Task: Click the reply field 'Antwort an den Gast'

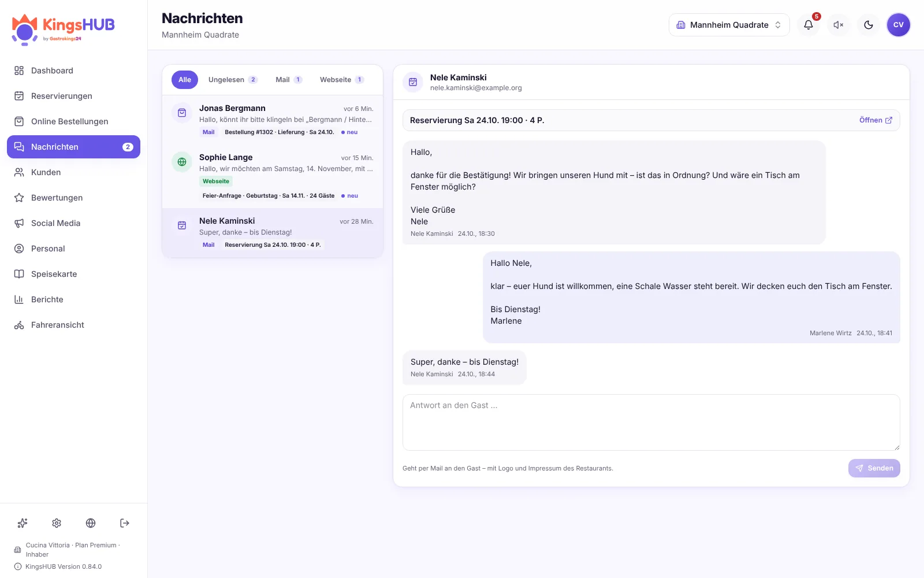Action: [x=651, y=423]
